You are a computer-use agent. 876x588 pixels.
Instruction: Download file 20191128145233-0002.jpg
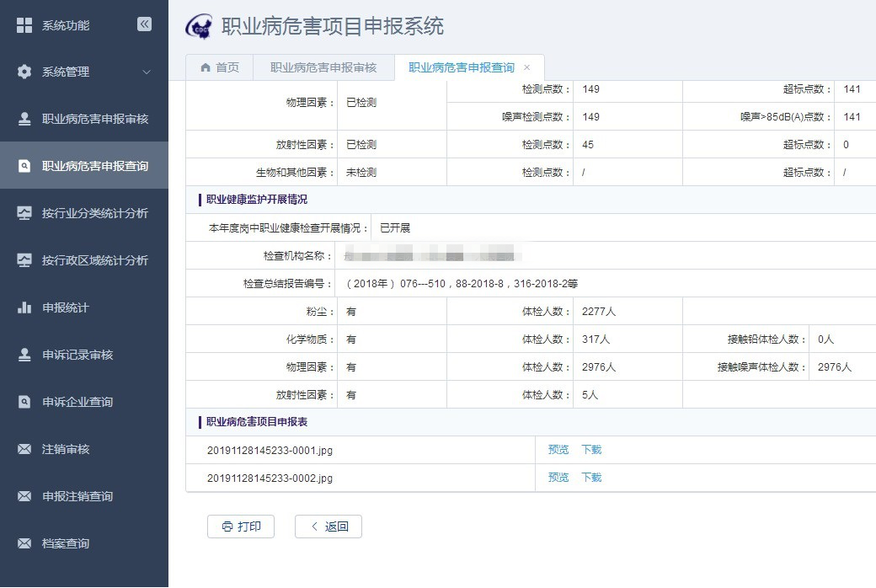coord(591,478)
